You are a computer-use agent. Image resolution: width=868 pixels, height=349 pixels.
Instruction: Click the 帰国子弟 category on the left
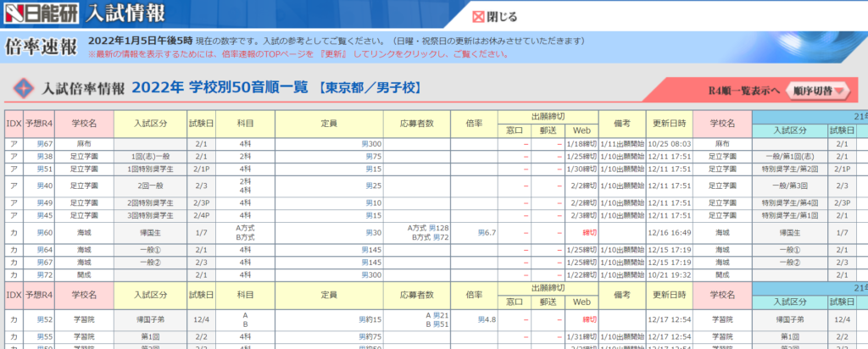pos(151,319)
